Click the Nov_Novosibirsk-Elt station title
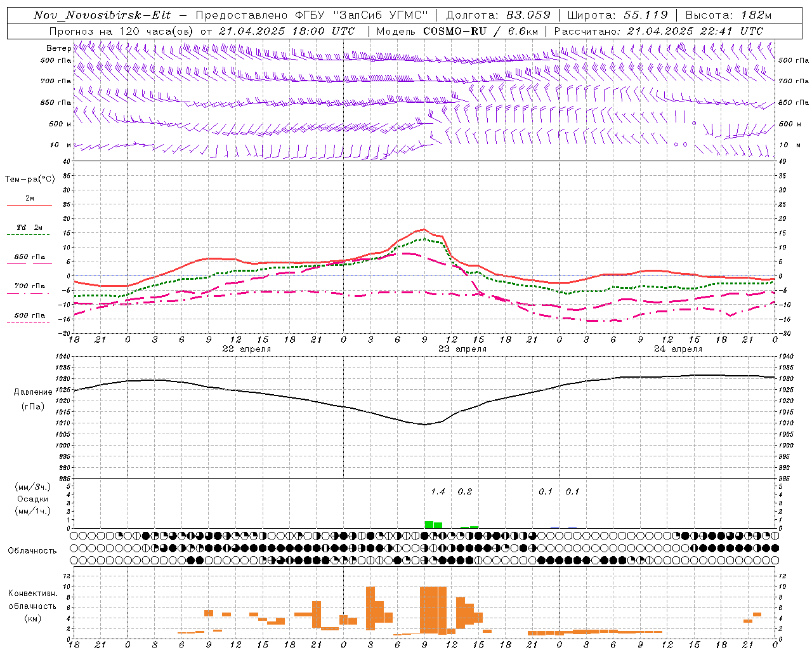The width and height of the screenshot is (812, 650). click(102, 15)
